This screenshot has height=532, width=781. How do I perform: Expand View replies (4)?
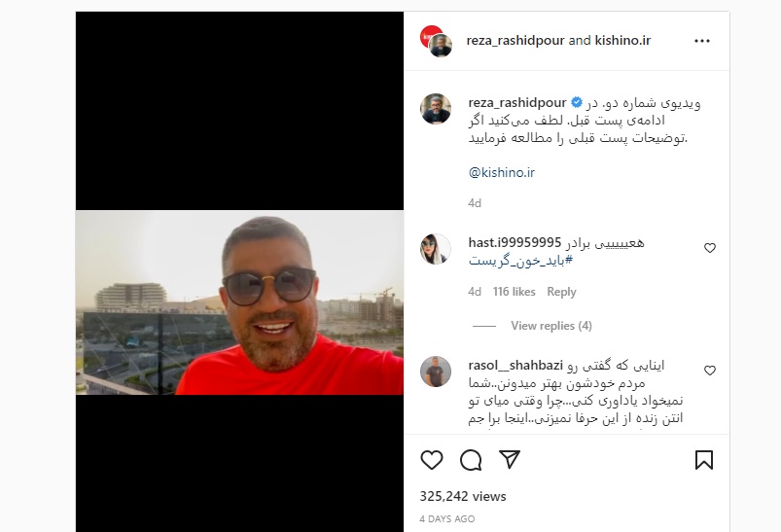(550, 326)
